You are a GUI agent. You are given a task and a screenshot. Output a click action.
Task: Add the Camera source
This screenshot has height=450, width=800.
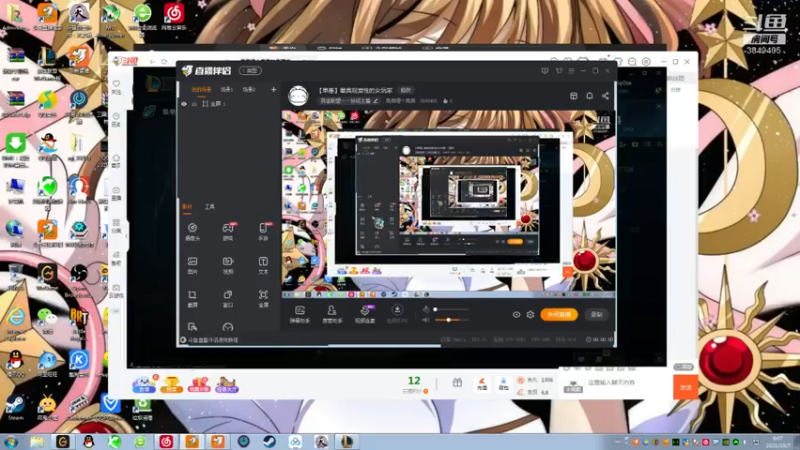pos(192,232)
